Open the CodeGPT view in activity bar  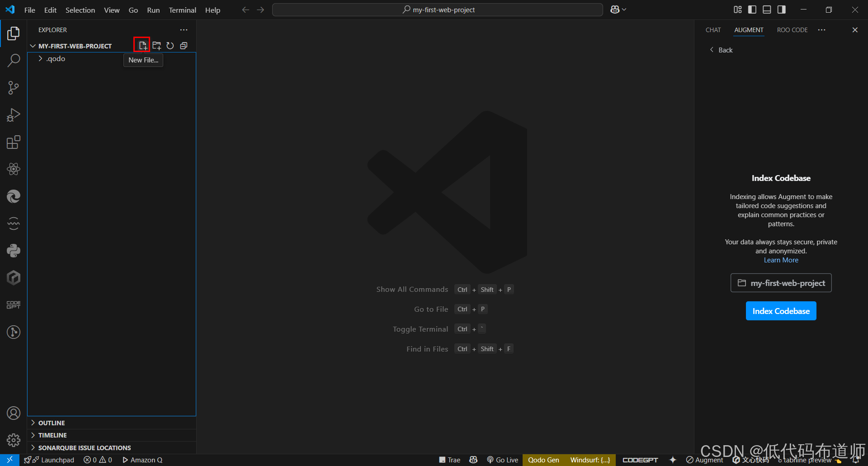pyautogui.click(x=14, y=305)
